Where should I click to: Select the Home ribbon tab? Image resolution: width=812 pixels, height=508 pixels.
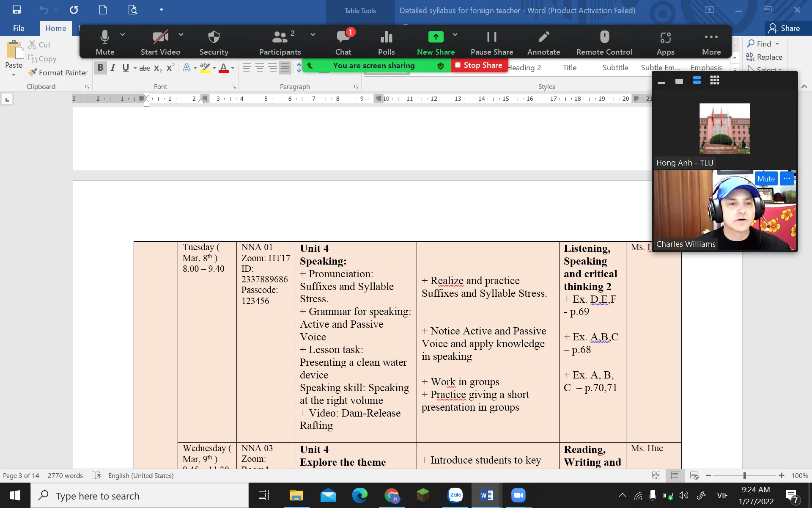55,28
